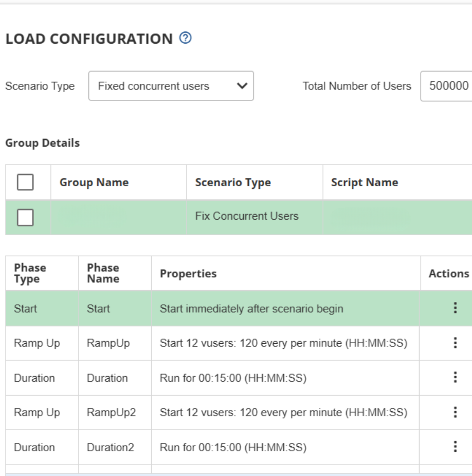This screenshot has width=472, height=476.
Task: Click the RampUp phase name cell
Action: click(108, 343)
